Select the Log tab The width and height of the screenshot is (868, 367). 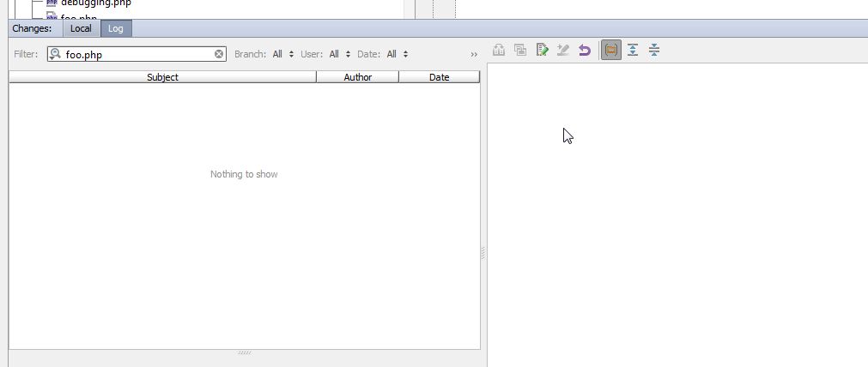[116, 28]
